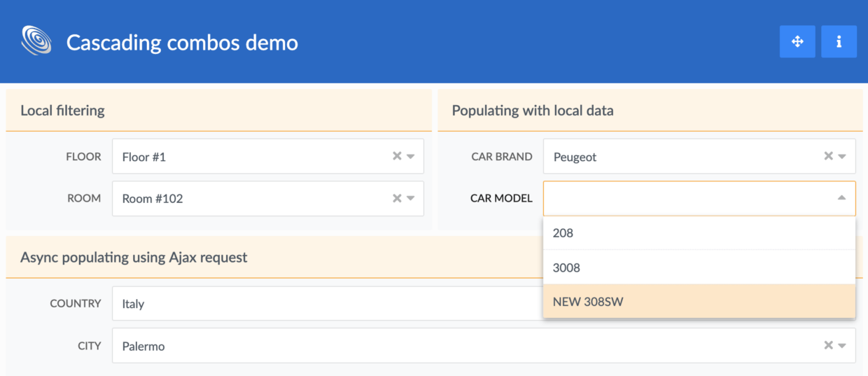This screenshot has height=376, width=868.
Task: Expand the Floor dropdown arrow
Action: (x=411, y=156)
